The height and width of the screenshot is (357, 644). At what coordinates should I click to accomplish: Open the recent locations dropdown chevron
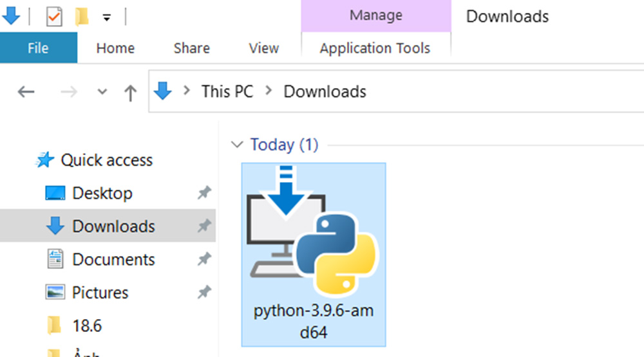[x=102, y=91]
